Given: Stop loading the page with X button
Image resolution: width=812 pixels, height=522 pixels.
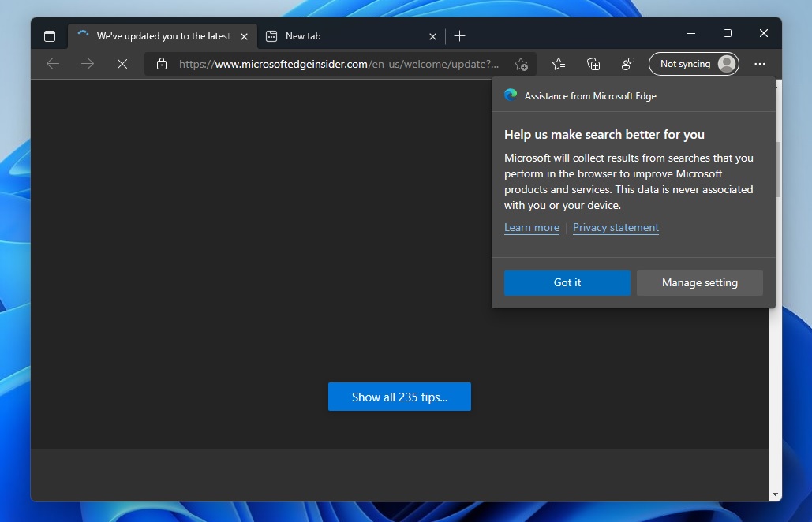Looking at the screenshot, I should point(122,64).
